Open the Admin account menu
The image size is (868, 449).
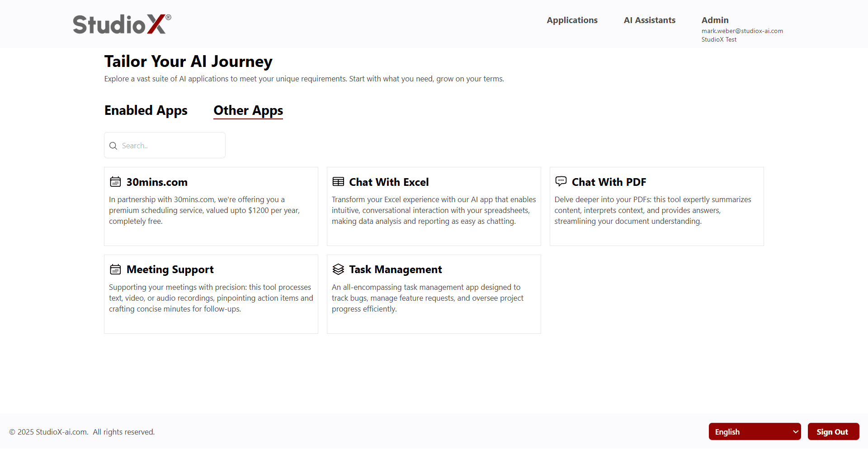click(715, 20)
